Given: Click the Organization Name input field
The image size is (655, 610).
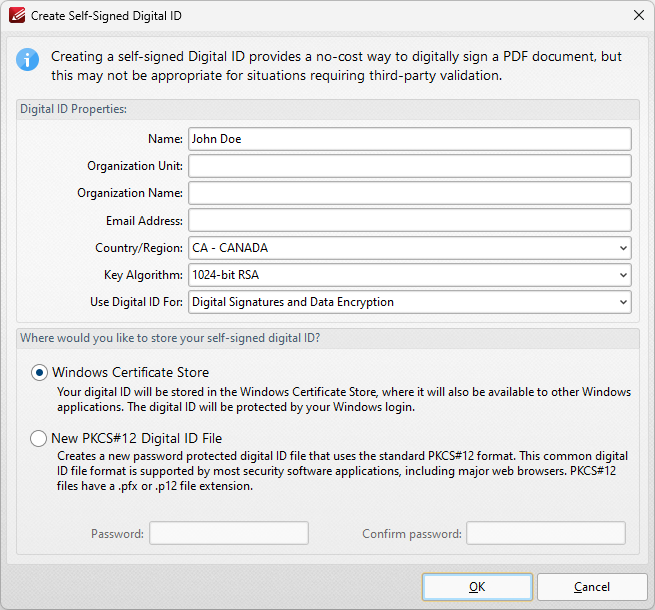Looking at the screenshot, I should [x=410, y=193].
